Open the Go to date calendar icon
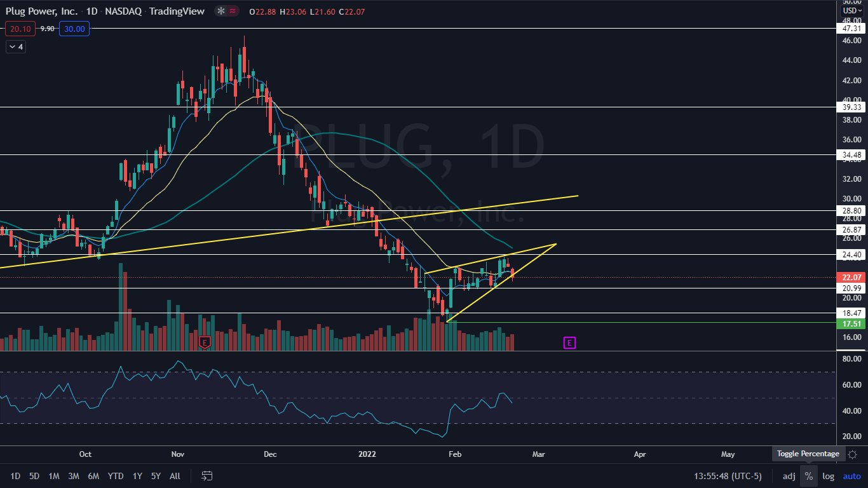Image resolution: width=868 pixels, height=488 pixels. click(x=207, y=475)
